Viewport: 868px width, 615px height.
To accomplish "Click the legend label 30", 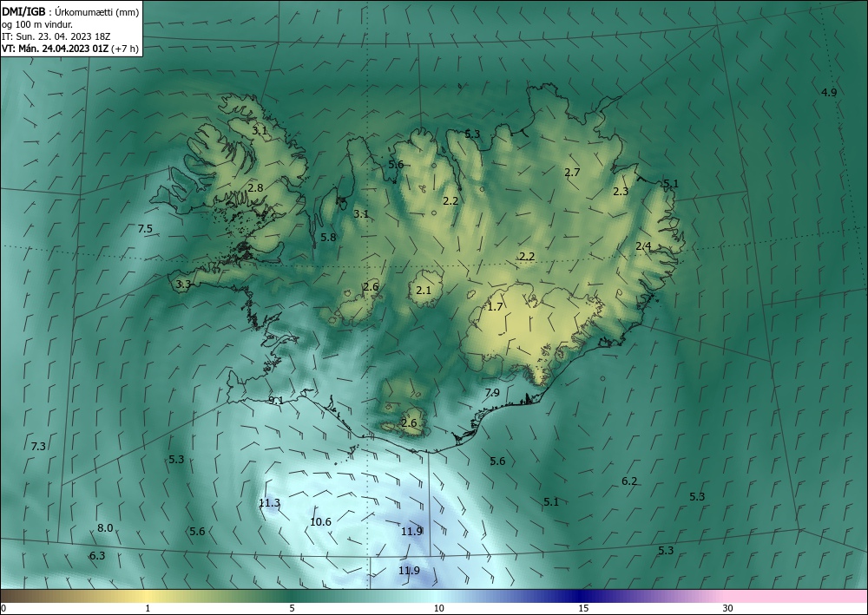I will pos(728,608).
